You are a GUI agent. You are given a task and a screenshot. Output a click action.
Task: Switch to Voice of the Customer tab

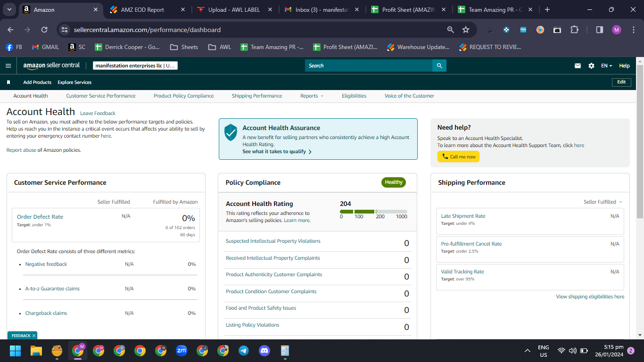[409, 96]
